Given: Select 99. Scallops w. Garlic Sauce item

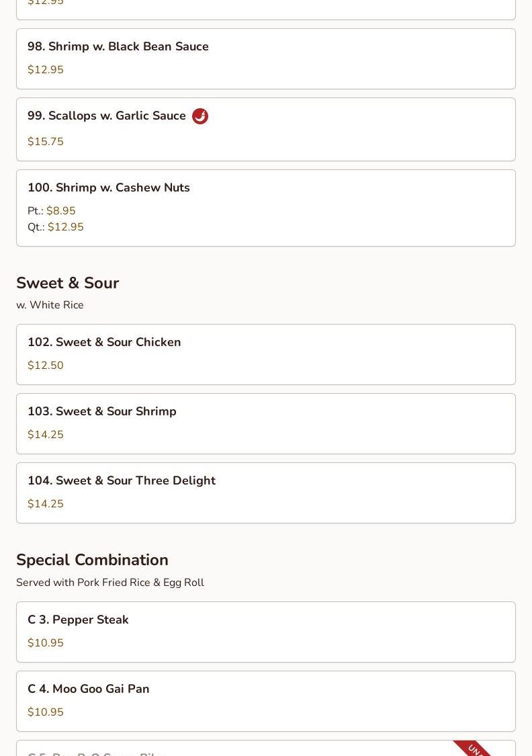Looking at the screenshot, I should pos(107,116).
